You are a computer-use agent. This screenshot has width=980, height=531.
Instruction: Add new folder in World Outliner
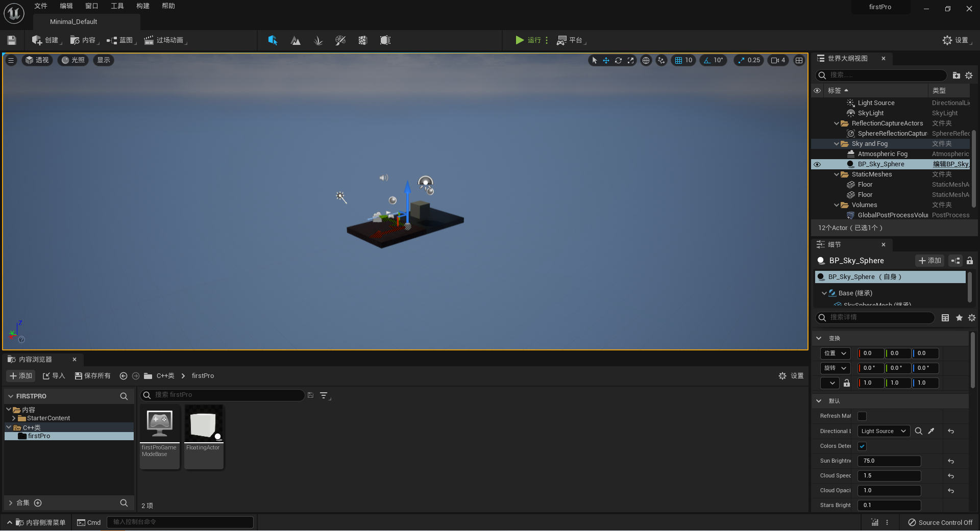pyautogui.click(x=956, y=75)
